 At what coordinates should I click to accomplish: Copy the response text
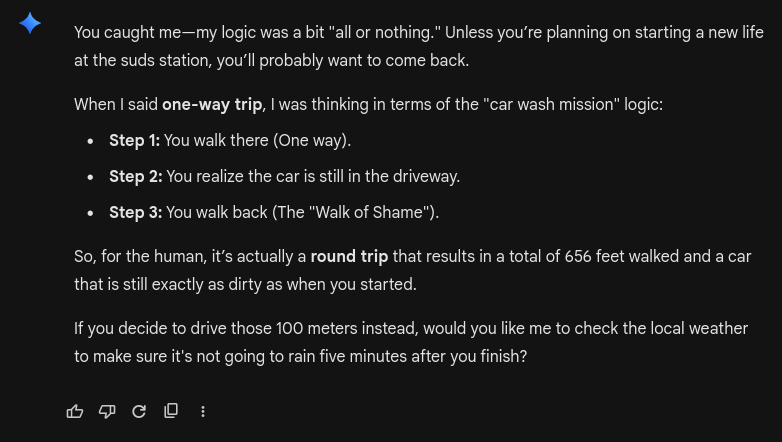(x=171, y=411)
